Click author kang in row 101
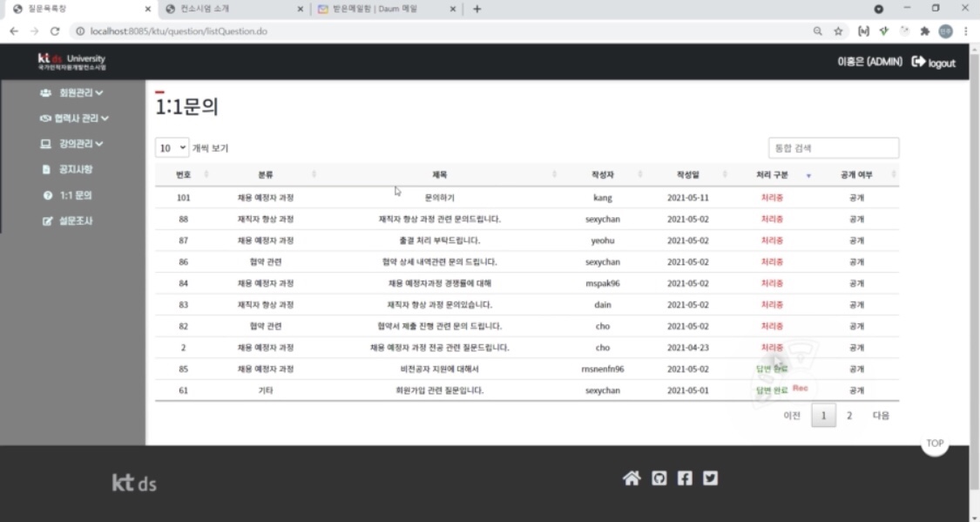The width and height of the screenshot is (980, 522). pyautogui.click(x=603, y=198)
